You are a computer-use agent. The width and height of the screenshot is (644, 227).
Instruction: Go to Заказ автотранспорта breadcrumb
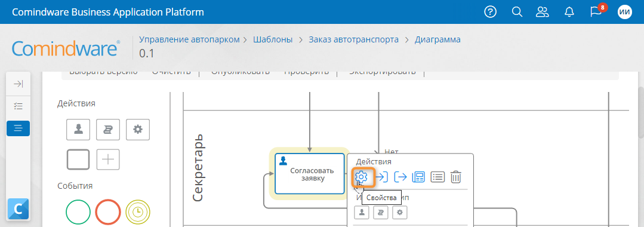tap(353, 39)
